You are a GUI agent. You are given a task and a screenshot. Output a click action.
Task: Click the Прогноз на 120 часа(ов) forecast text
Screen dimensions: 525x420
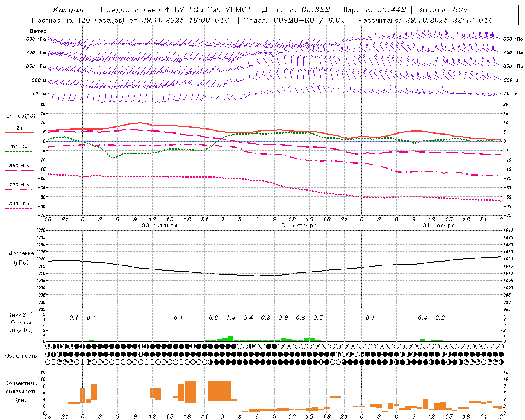(x=78, y=20)
